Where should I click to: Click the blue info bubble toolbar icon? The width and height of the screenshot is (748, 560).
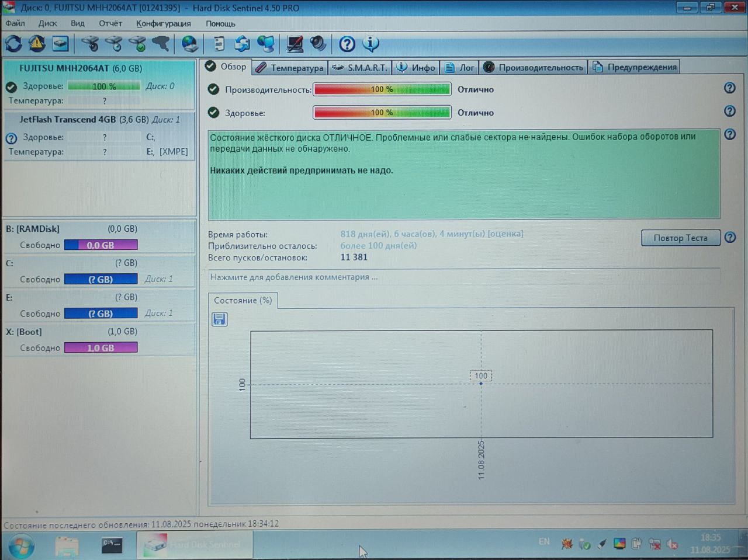(370, 44)
